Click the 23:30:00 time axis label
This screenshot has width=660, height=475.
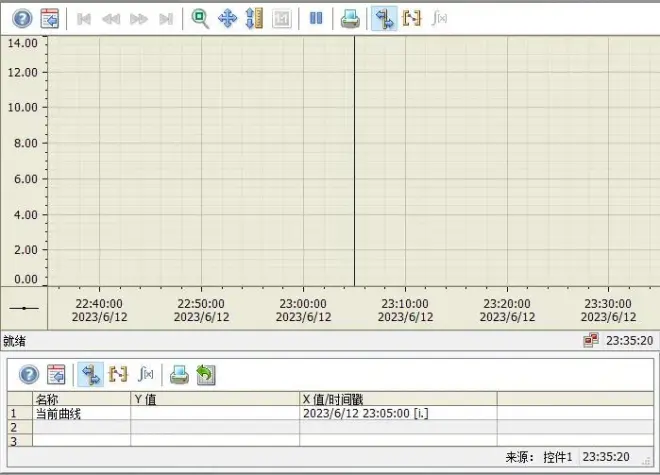pos(608,304)
